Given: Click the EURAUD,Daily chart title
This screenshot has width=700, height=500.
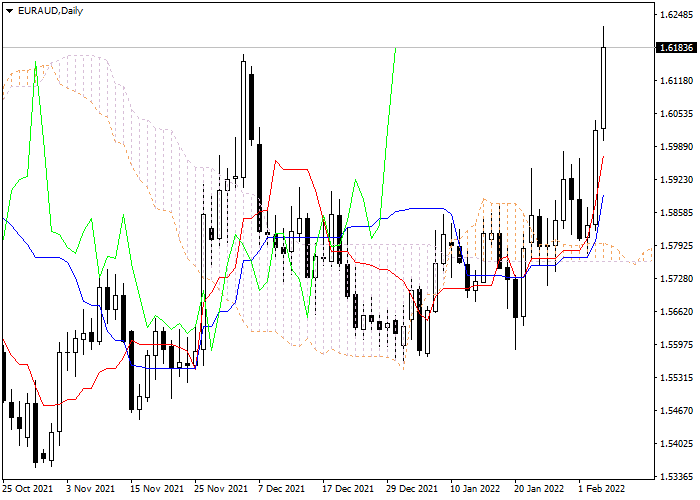Looking at the screenshot, I should (x=50, y=11).
